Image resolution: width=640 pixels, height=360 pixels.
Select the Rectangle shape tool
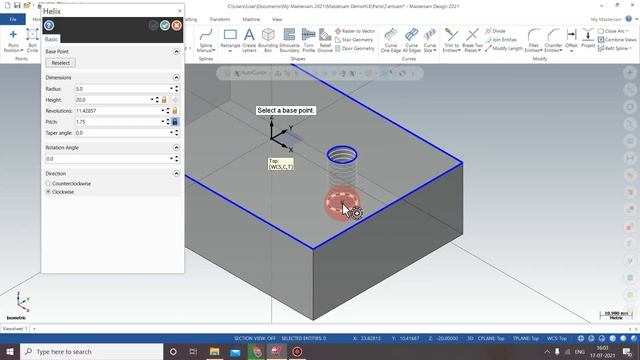230,40
